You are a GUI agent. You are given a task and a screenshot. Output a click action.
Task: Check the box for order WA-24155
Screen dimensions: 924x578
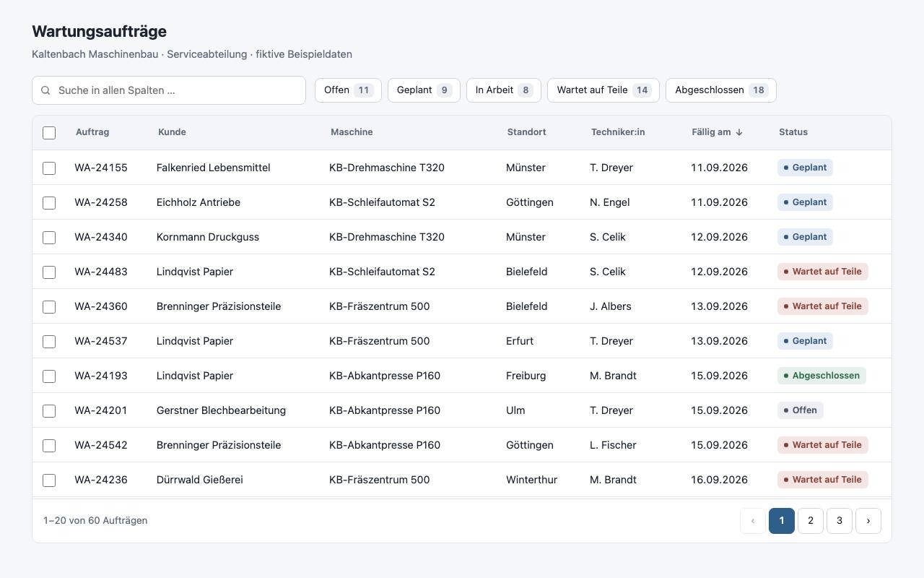(x=49, y=168)
